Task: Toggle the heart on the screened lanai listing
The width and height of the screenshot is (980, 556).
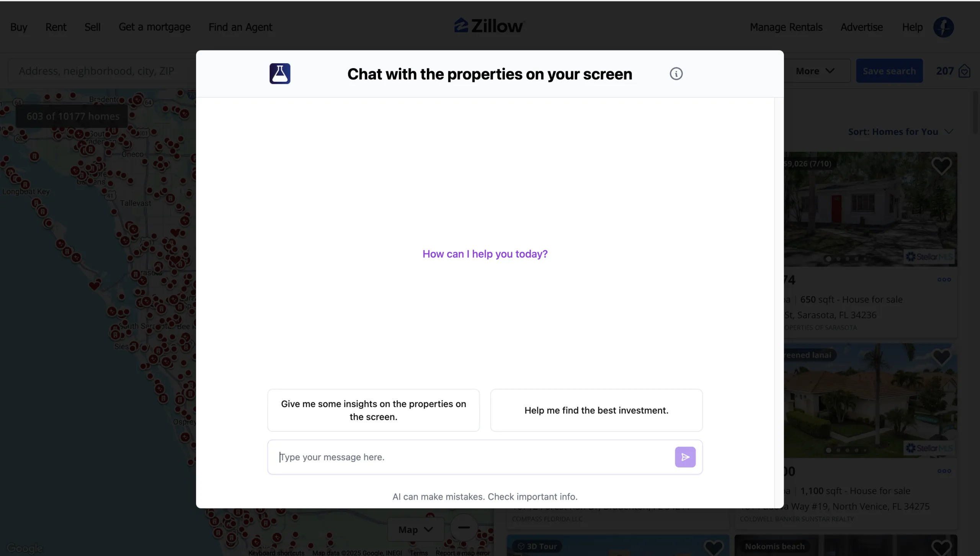Action: (942, 357)
